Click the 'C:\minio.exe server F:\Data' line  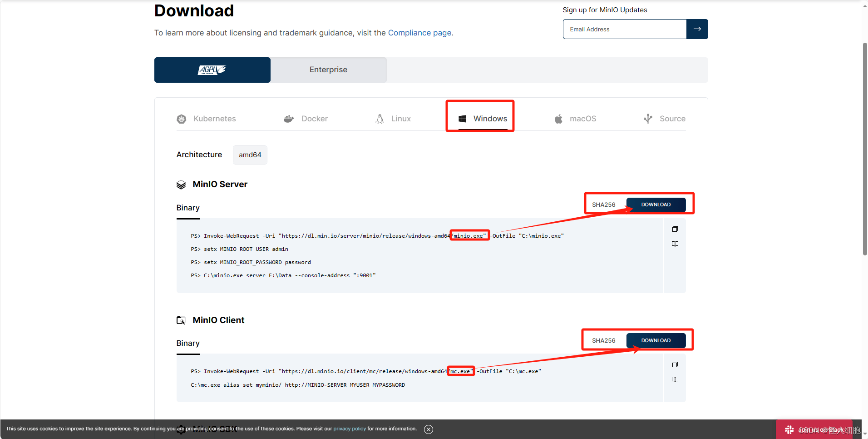tap(283, 275)
